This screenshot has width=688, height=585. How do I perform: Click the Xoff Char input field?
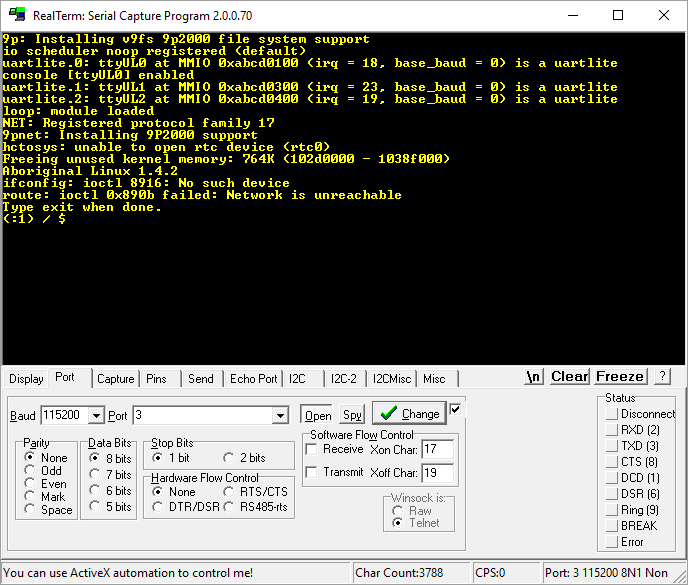click(437, 473)
